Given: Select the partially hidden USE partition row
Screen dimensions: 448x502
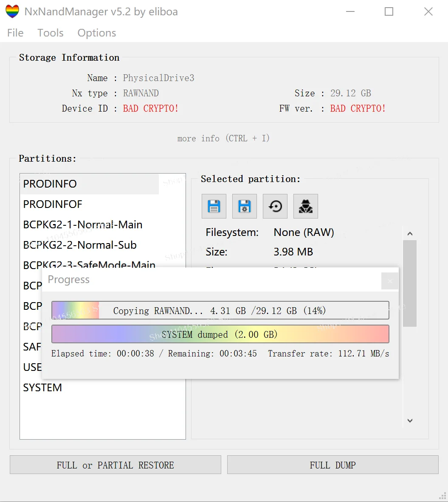Looking at the screenshot, I should 31,367.
